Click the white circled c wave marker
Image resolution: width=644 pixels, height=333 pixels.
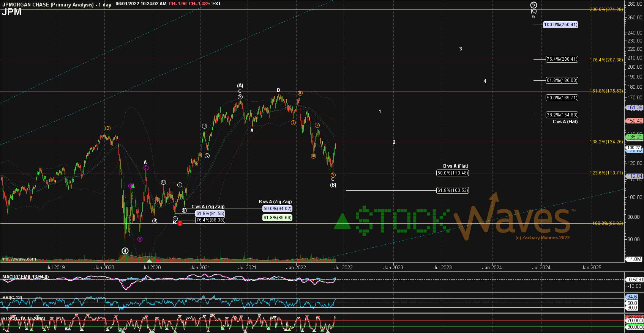click(175, 218)
